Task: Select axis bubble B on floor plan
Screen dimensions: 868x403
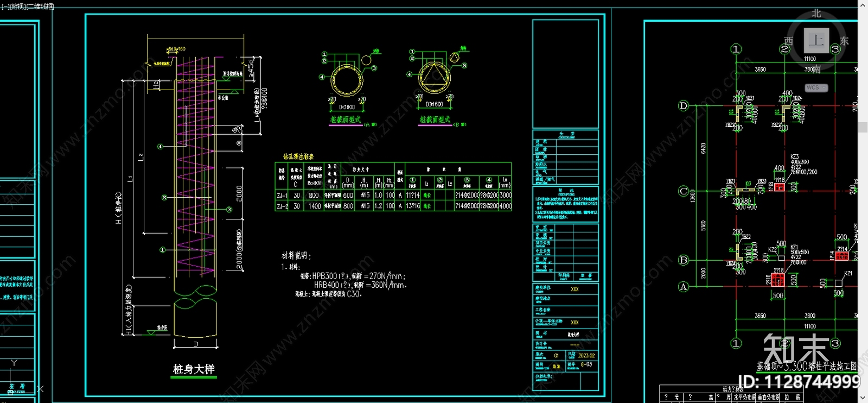Action: click(x=684, y=260)
